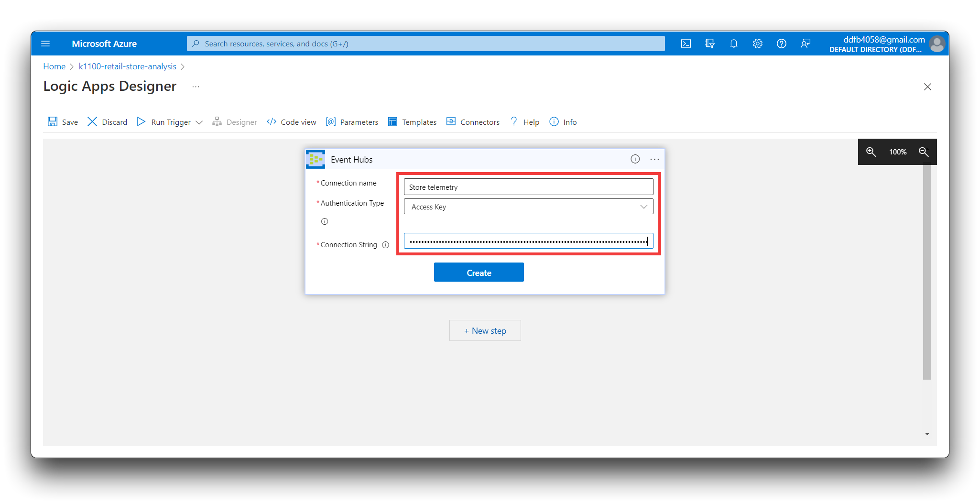Viewport: 980px width, 504px height.
Task: Open the Azure portal hamburger menu
Action: (x=45, y=44)
